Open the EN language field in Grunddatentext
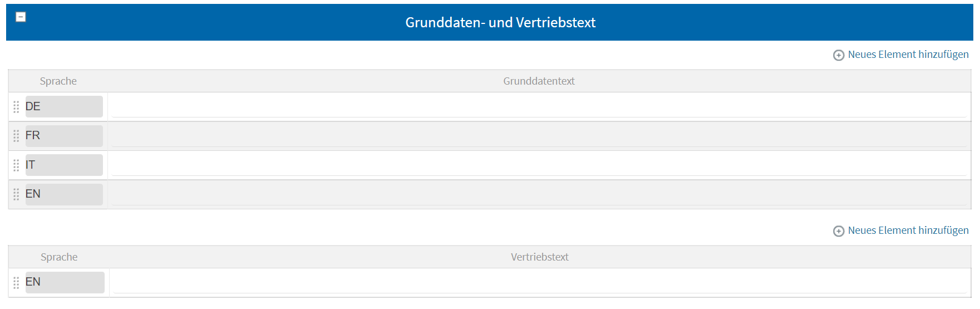Screen dimensions: 980x309 [64, 194]
